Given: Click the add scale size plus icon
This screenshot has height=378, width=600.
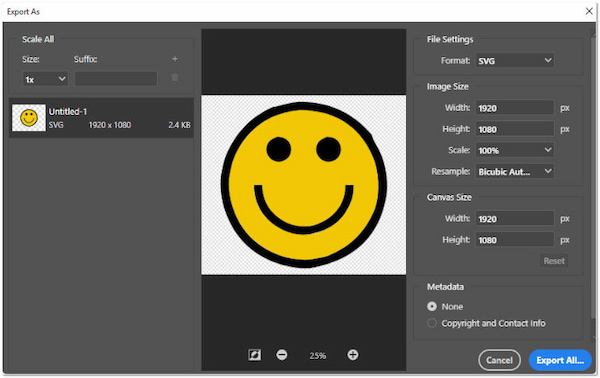Looking at the screenshot, I should pos(174,59).
